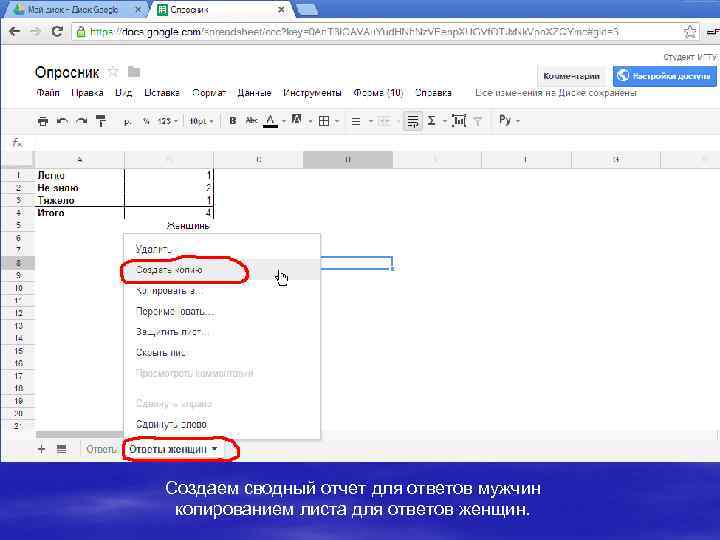Viewport: 720px width, 540px height.
Task: Select the Paint format roller tool
Action: tap(101, 121)
